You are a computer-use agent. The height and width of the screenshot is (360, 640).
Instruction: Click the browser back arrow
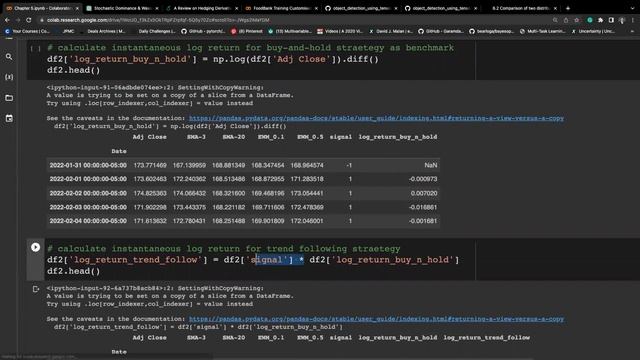[7, 20]
